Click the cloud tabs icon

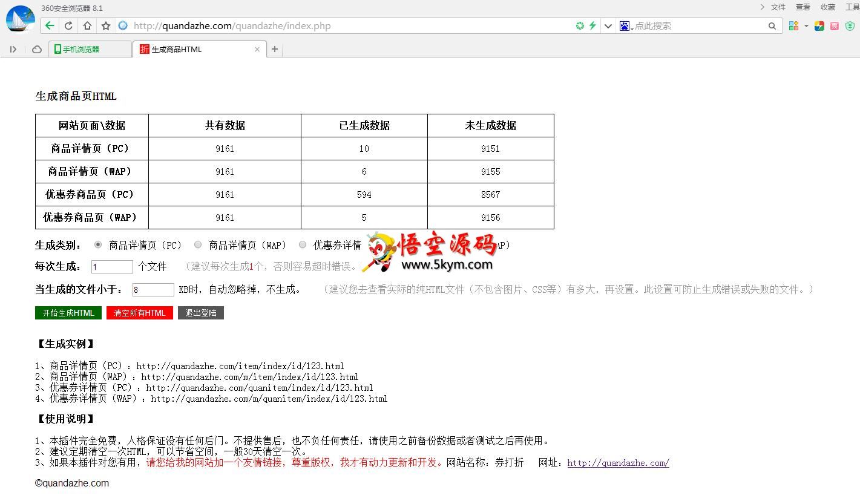click(x=37, y=50)
